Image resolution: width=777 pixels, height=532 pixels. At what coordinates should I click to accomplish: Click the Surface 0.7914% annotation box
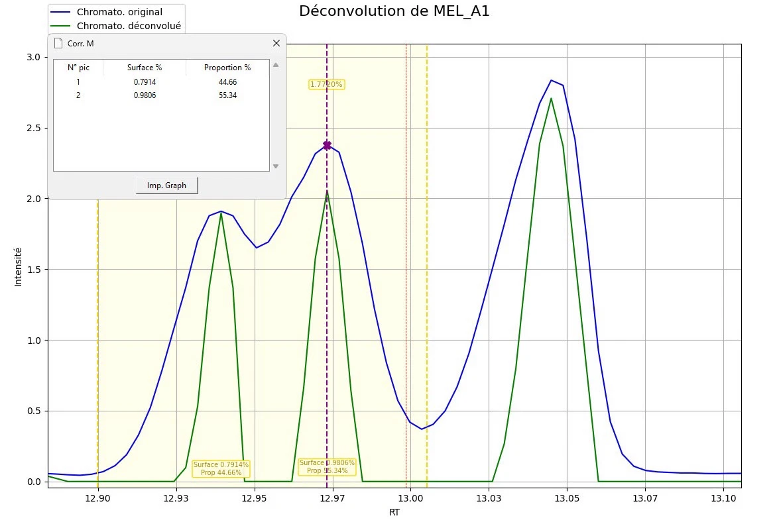[x=221, y=468]
